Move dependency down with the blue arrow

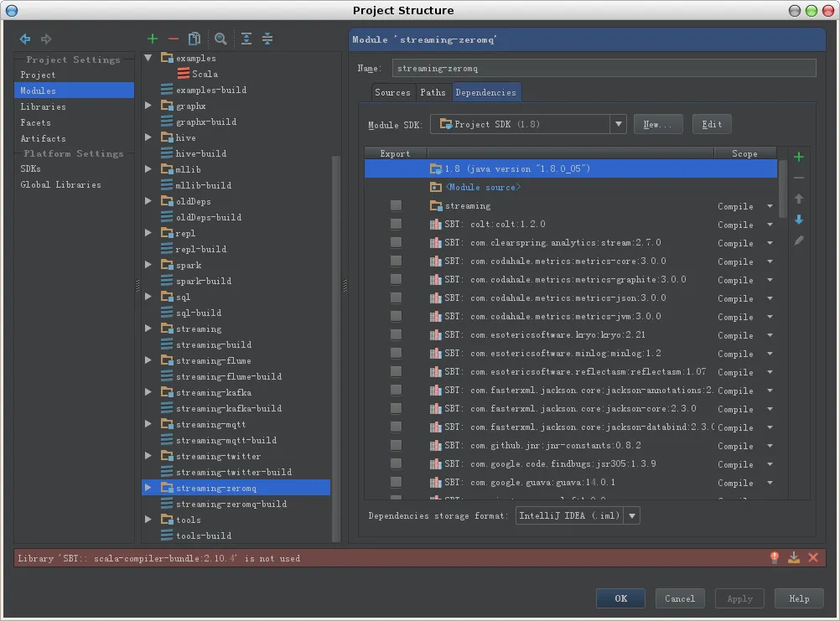(x=799, y=220)
